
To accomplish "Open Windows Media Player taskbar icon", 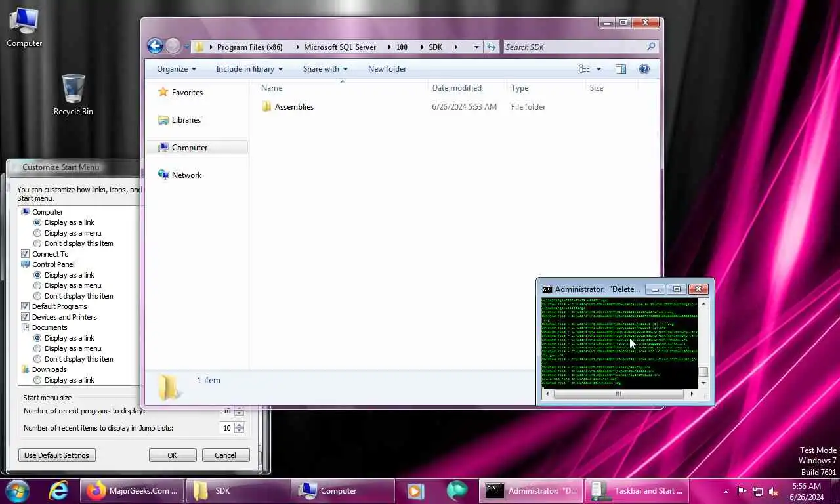I will 415,491.
